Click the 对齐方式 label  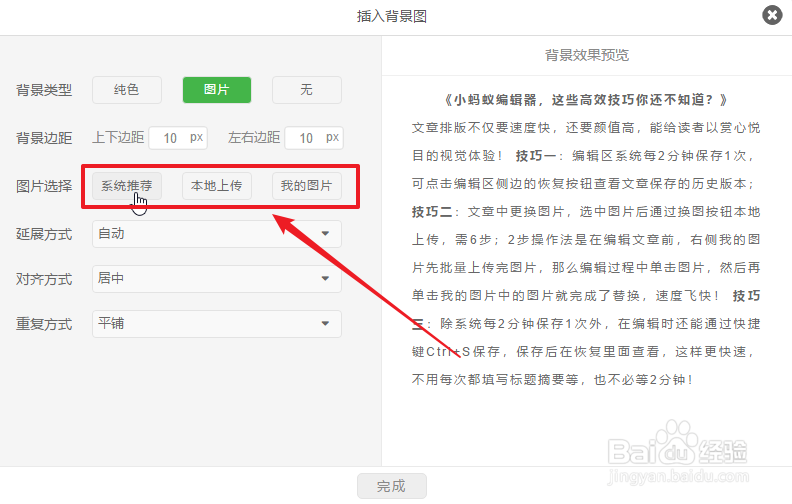(44, 279)
